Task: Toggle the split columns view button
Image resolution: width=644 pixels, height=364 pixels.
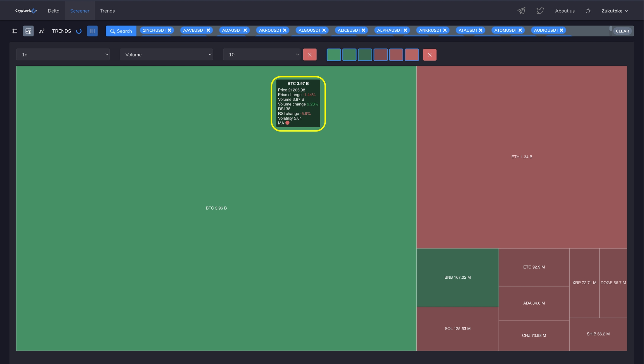Action: coord(92,31)
